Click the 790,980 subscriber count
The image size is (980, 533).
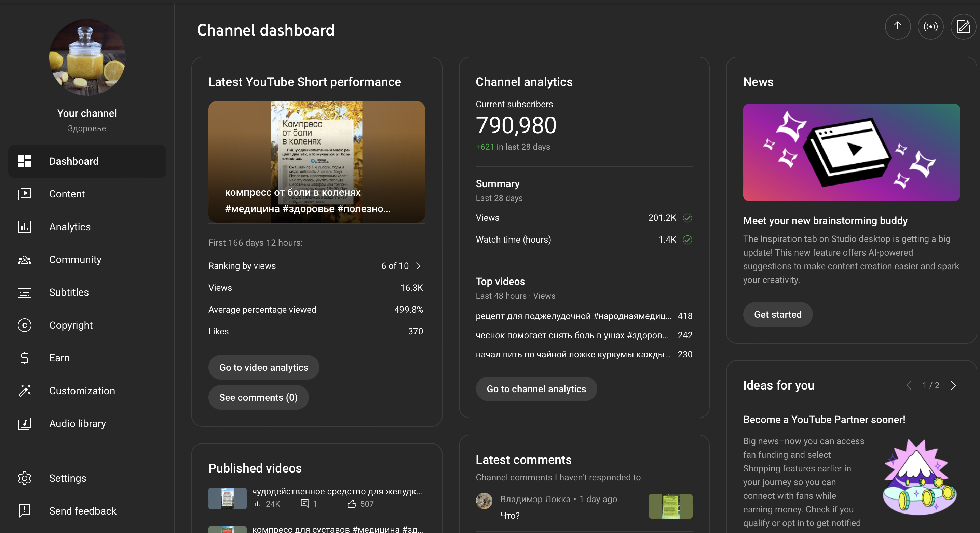(x=516, y=125)
